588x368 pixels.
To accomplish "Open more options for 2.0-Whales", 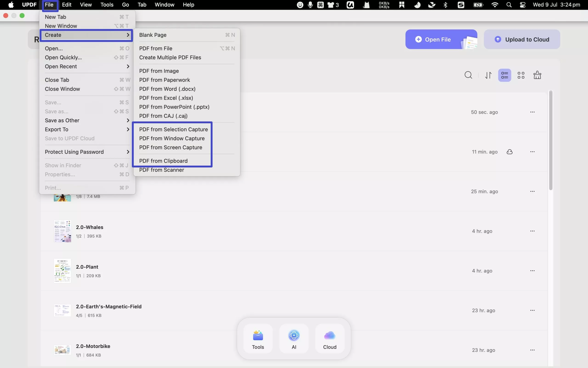I will click(x=532, y=231).
